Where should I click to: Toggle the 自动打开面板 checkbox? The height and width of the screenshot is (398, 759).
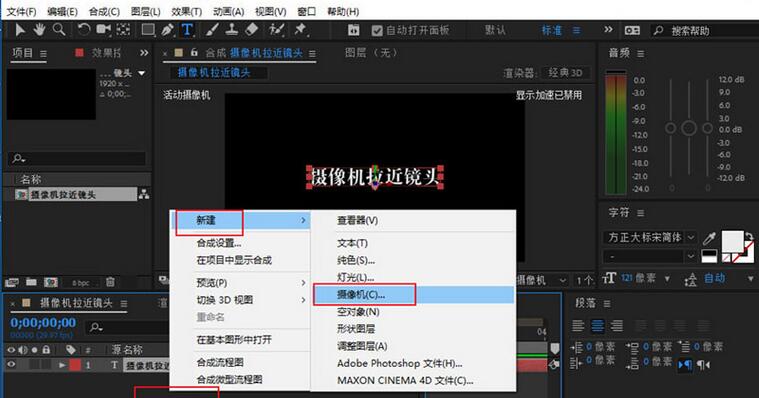click(377, 31)
